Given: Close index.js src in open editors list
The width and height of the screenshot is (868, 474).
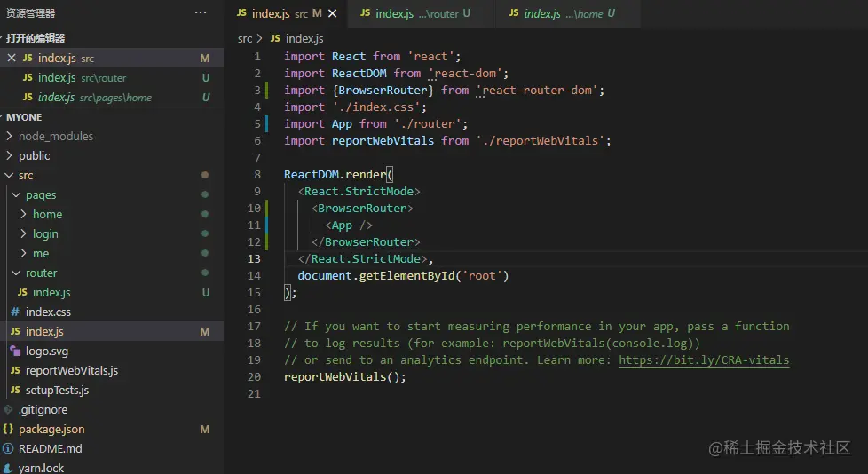Looking at the screenshot, I should click(x=11, y=58).
